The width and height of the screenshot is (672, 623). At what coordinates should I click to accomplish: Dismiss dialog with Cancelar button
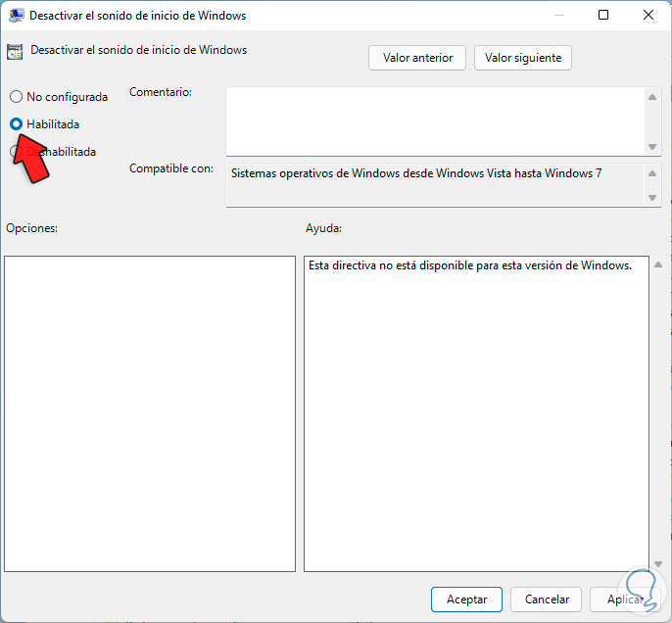pos(547,599)
